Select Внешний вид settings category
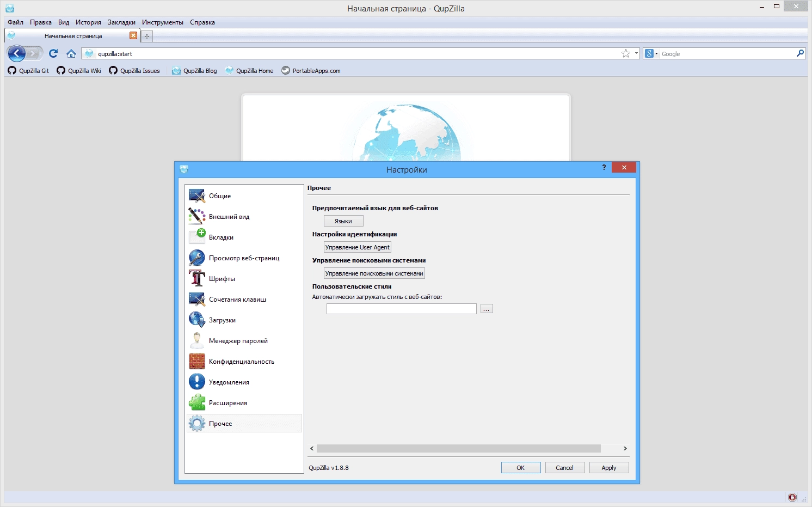 pyautogui.click(x=244, y=217)
